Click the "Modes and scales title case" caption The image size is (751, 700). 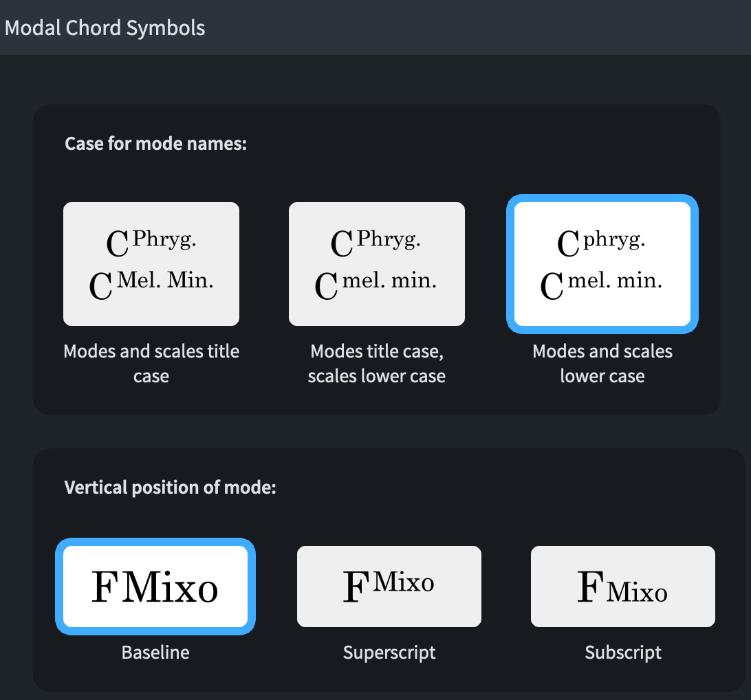[x=151, y=364]
